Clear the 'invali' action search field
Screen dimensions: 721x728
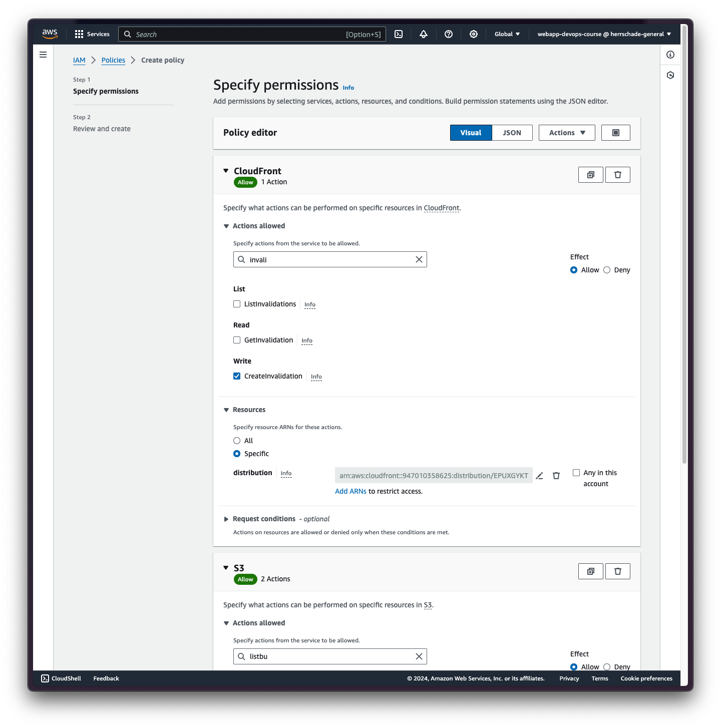click(x=419, y=259)
